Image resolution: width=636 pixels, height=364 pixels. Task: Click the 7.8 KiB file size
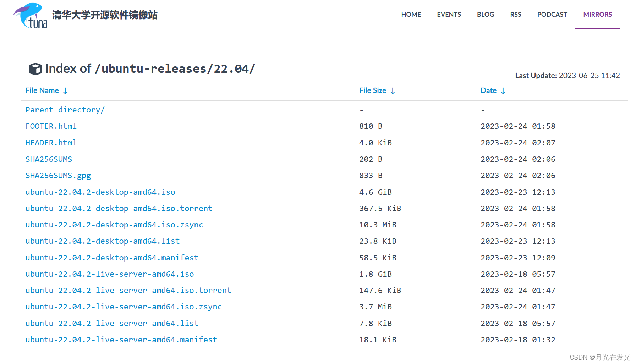tap(375, 324)
